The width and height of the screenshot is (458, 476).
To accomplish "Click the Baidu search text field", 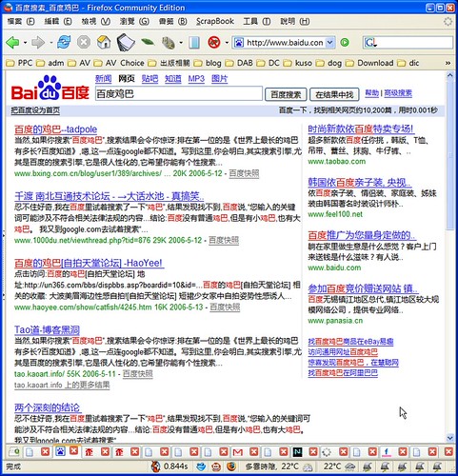I will point(179,94).
